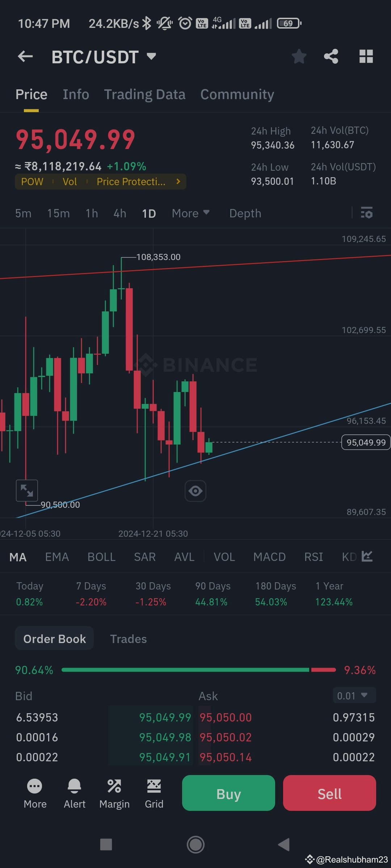Tap the battery indicator in status bar
This screenshot has height=868, width=391.
[289, 24]
